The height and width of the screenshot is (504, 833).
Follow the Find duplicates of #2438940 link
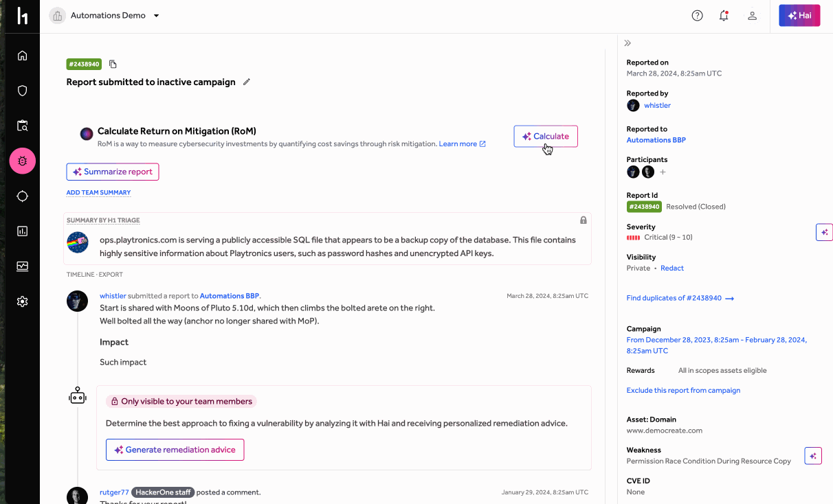(x=680, y=298)
